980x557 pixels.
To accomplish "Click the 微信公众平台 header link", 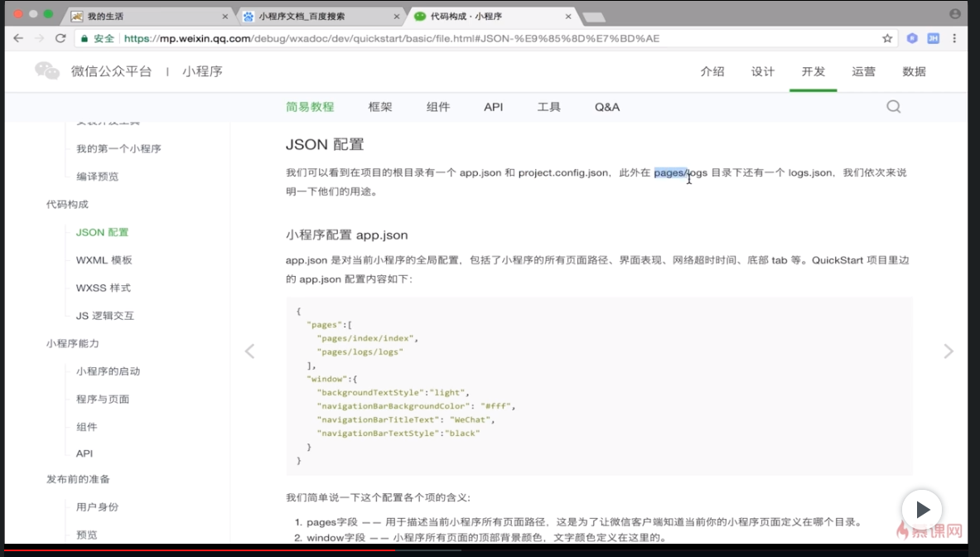I will tap(111, 71).
